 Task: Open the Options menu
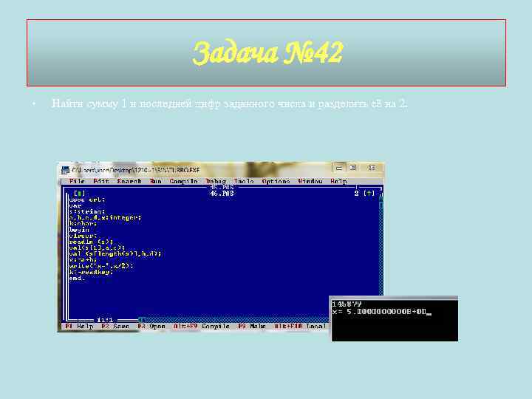click(x=276, y=181)
